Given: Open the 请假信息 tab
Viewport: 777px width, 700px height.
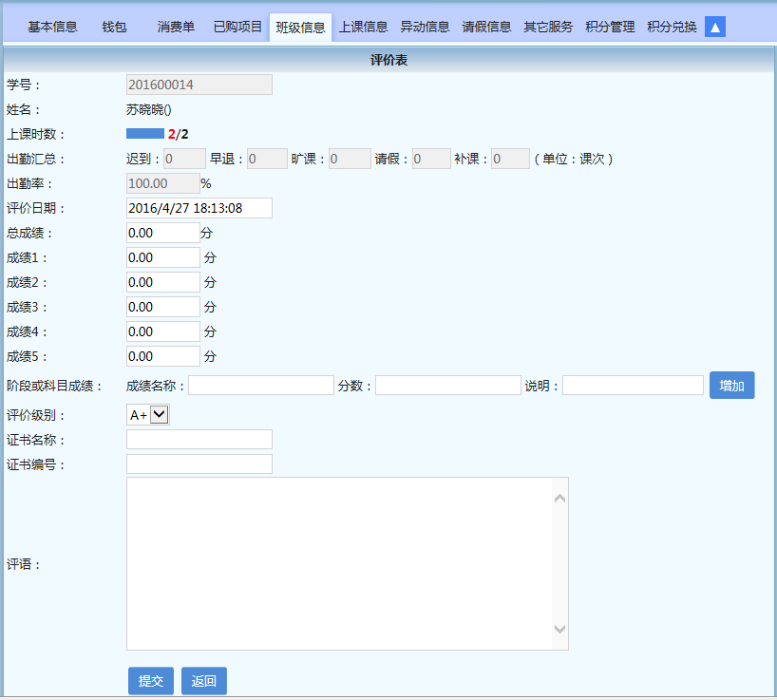Looking at the screenshot, I should click(486, 27).
